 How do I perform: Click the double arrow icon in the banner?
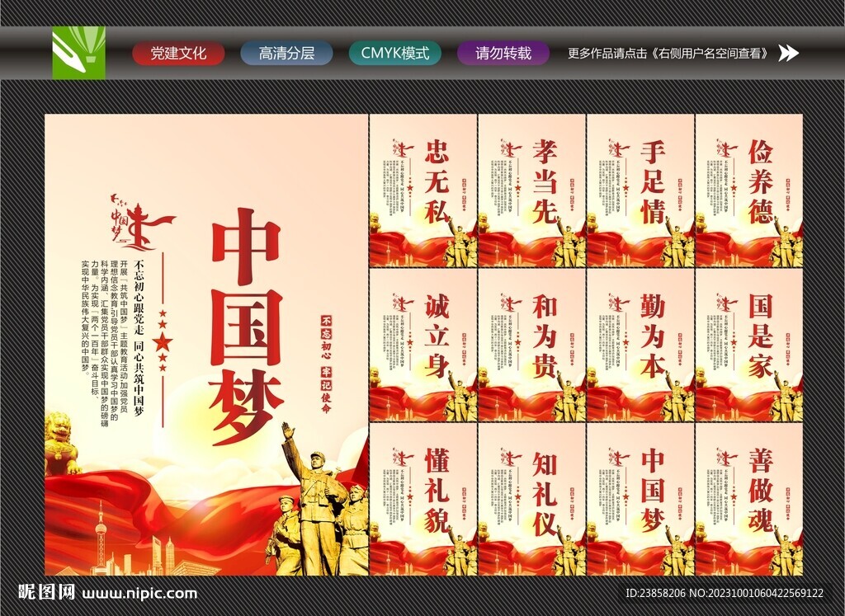788,54
